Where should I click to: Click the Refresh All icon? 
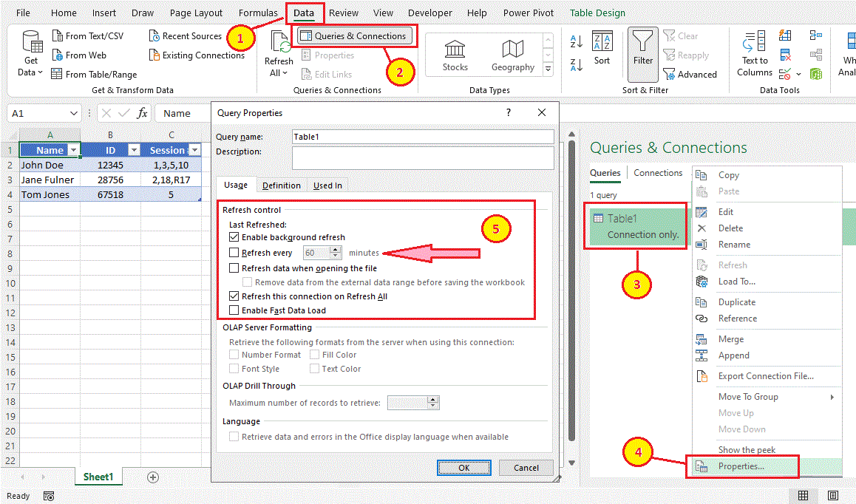[279, 42]
